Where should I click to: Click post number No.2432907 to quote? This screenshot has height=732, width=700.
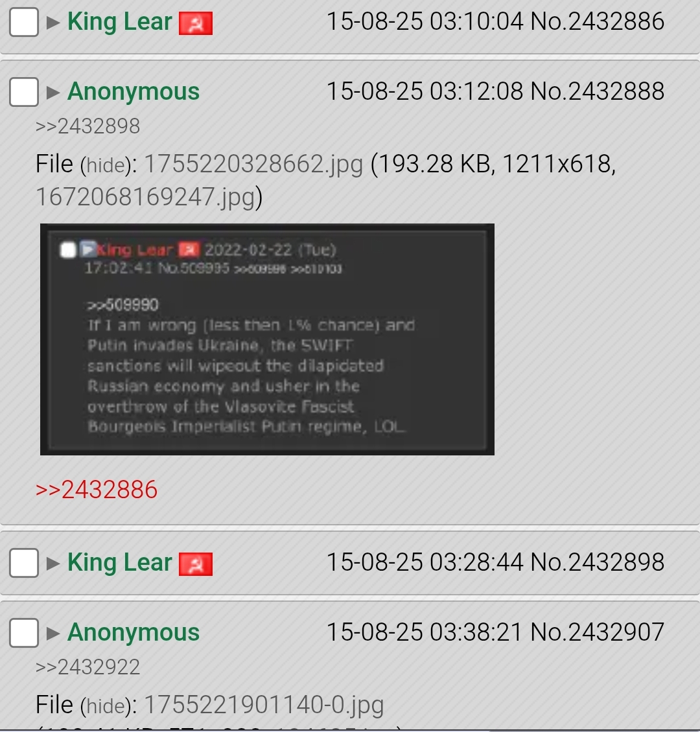598,632
